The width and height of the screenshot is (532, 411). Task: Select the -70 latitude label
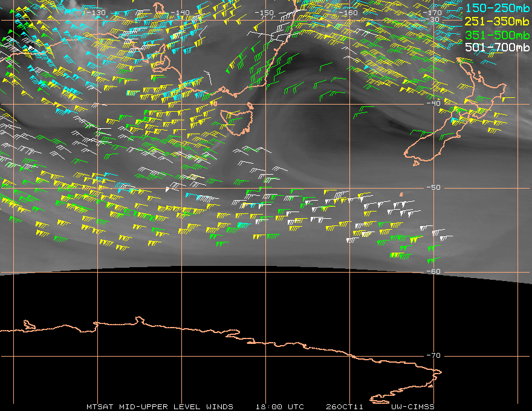point(433,355)
